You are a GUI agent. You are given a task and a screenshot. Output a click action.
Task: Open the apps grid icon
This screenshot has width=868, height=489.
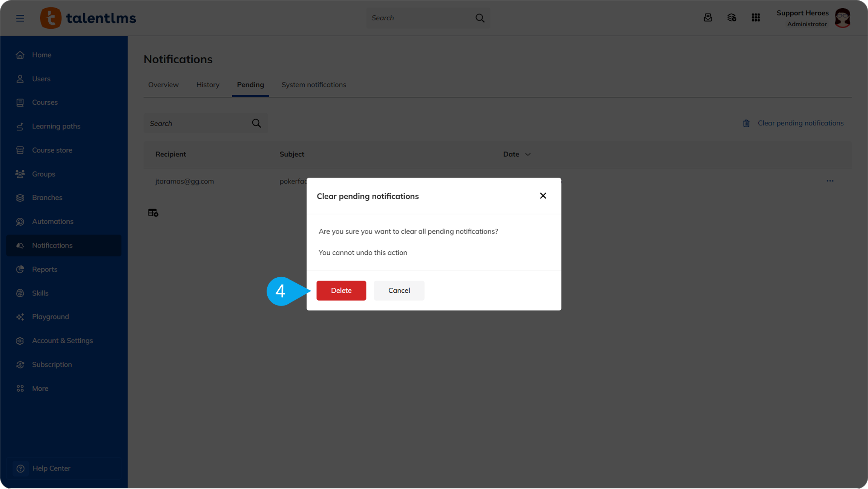coord(756,18)
